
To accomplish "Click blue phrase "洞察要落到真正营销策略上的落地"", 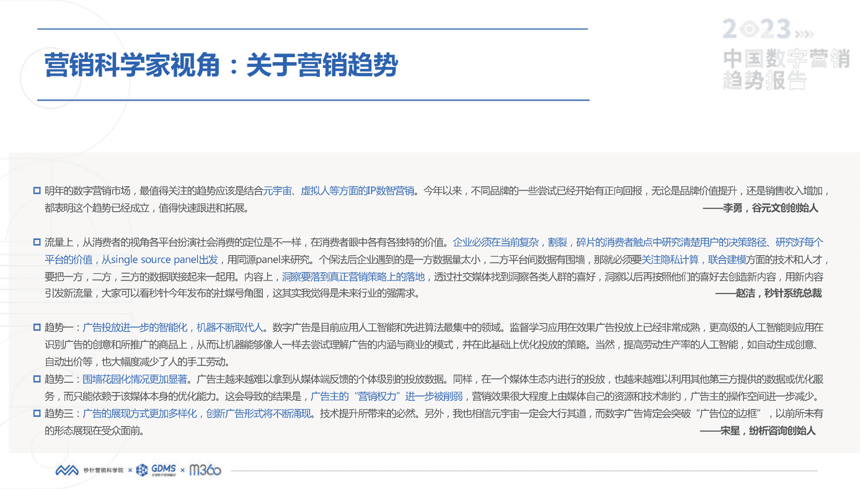I will click(x=353, y=277).
